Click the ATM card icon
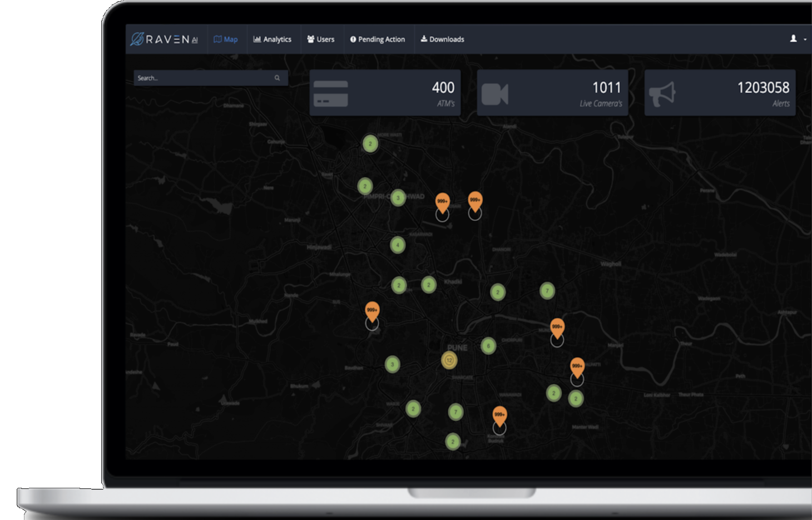The width and height of the screenshot is (812, 520). point(331,93)
